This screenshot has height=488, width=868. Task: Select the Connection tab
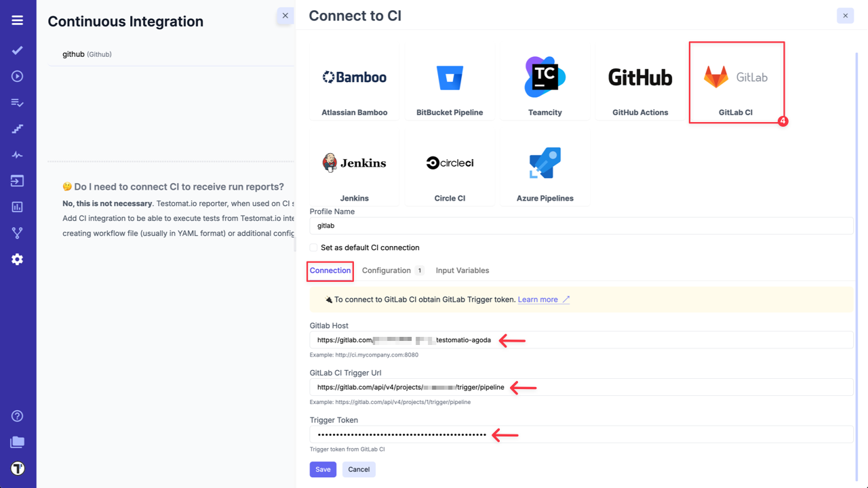(330, 270)
